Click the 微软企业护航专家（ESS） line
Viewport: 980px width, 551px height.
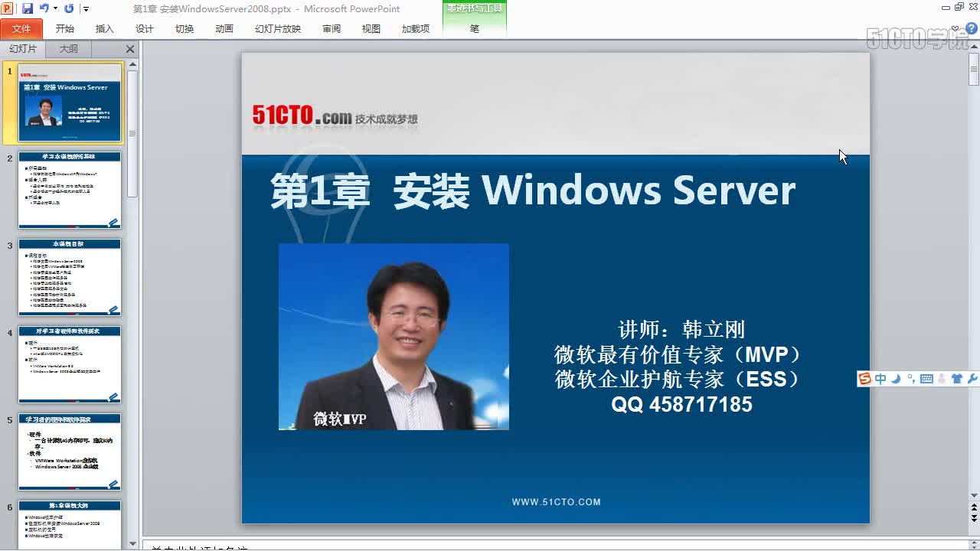pyautogui.click(x=679, y=379)
